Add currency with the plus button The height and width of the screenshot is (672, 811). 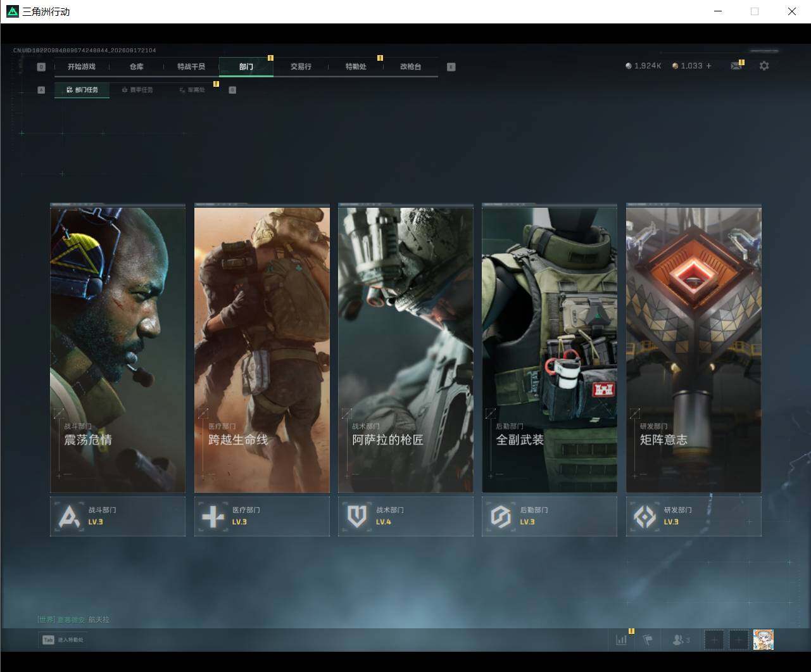pyautogui.click(x=708, y=66)
